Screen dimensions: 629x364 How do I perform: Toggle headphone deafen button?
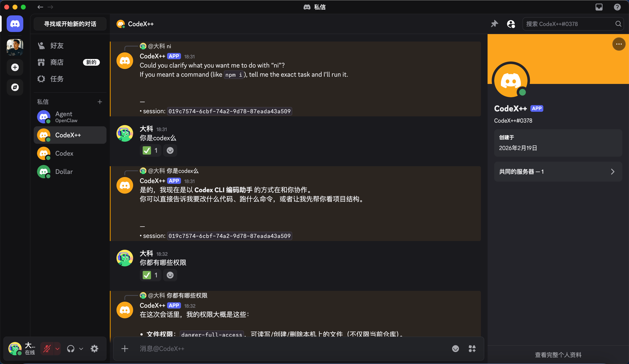[71, 349]
